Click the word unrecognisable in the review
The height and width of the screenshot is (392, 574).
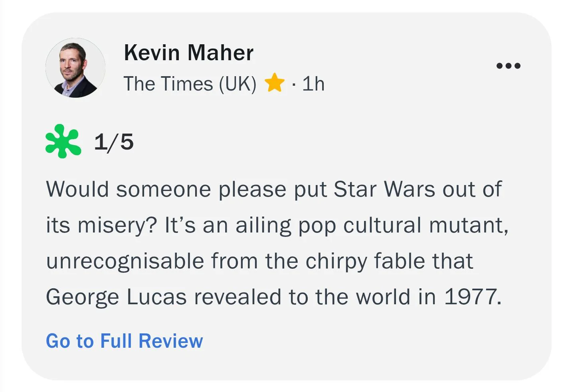[125, 262]
